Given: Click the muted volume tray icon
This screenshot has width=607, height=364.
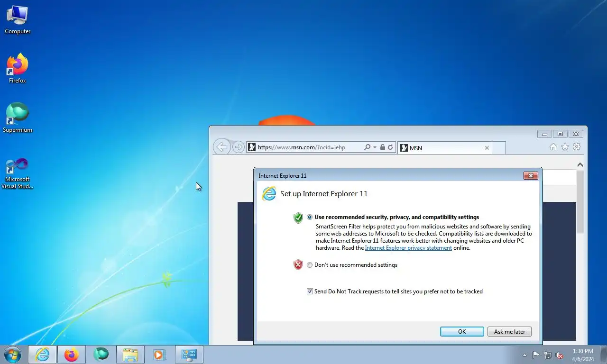Looking at the screenshot, I should 560,355.
